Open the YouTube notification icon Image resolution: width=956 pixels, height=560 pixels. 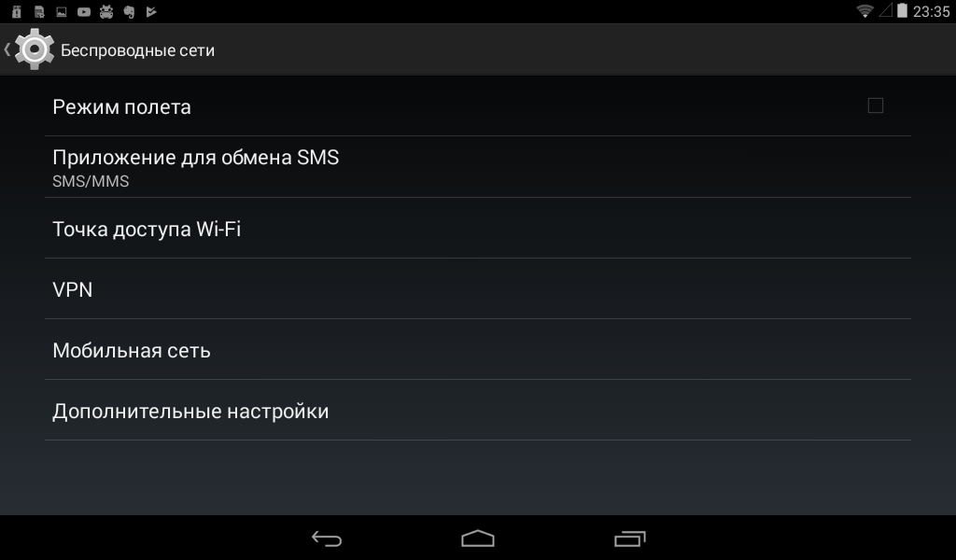(84, 11)
